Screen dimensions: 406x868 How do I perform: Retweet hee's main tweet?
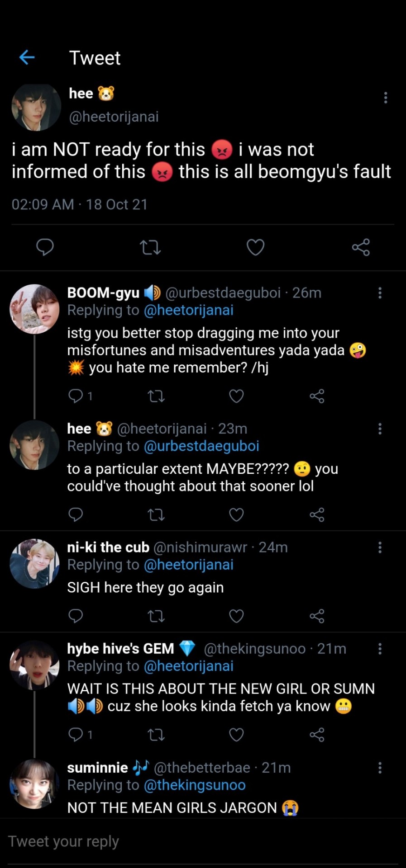click(150, 247)
